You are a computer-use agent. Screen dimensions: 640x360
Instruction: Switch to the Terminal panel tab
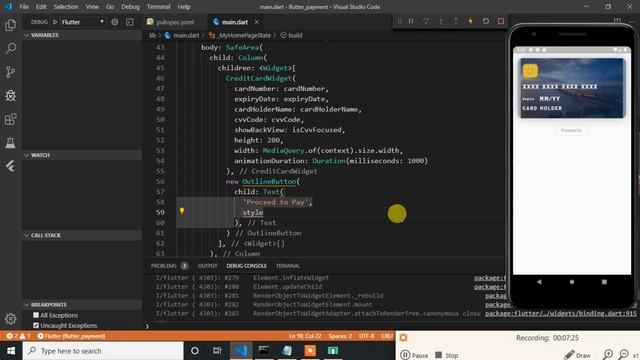click(x=288, y=266)
